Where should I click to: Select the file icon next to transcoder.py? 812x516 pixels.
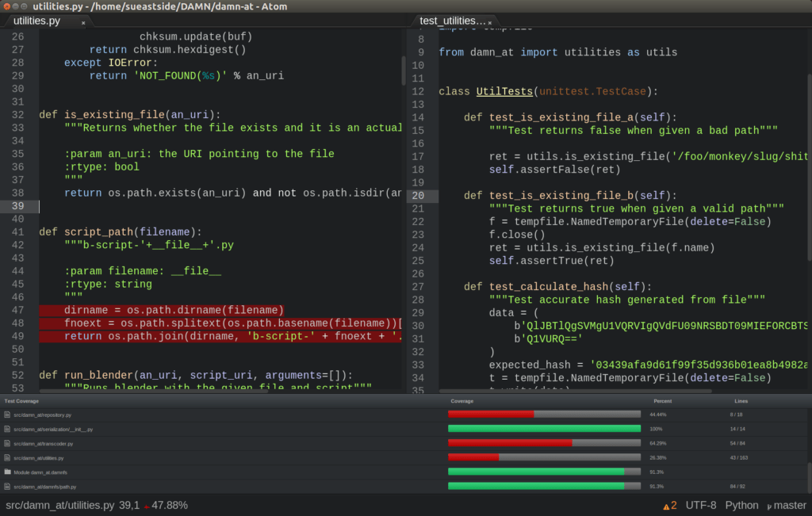click(8, 443)
